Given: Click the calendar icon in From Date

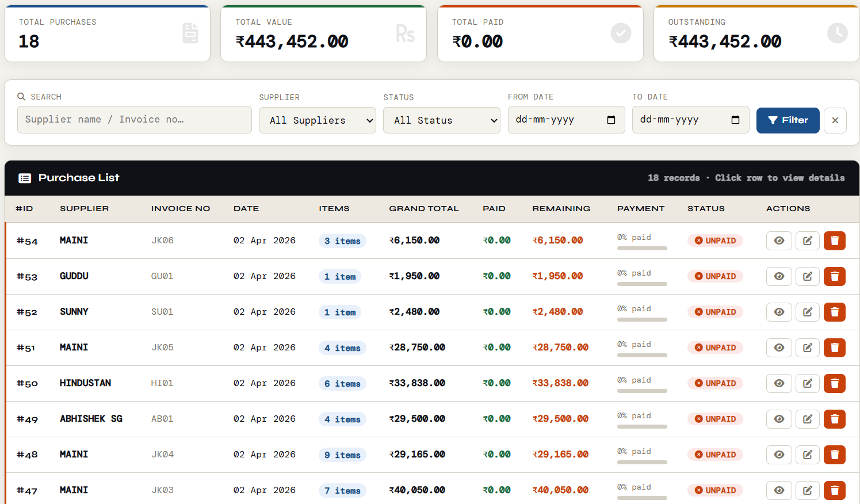Looking at the screenshot, I should [611, 120].
